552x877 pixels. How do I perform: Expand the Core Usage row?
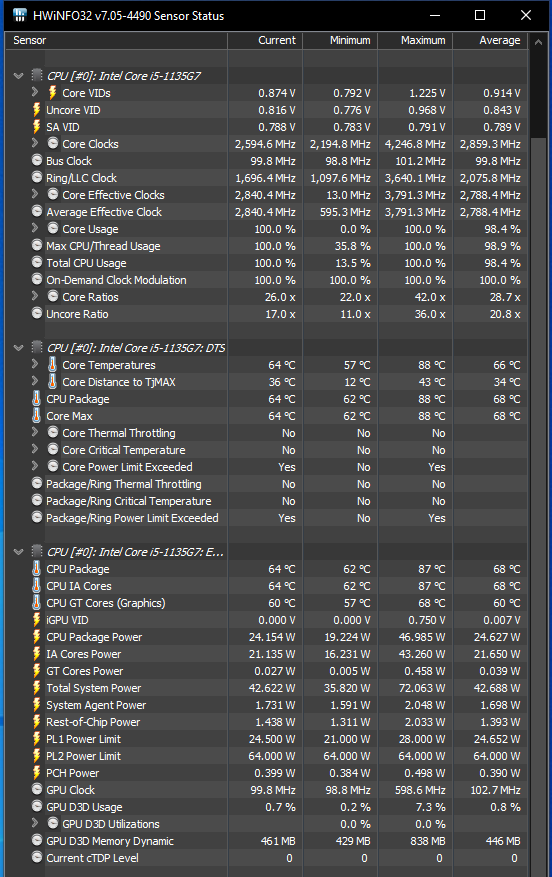(x=35, y=228)
